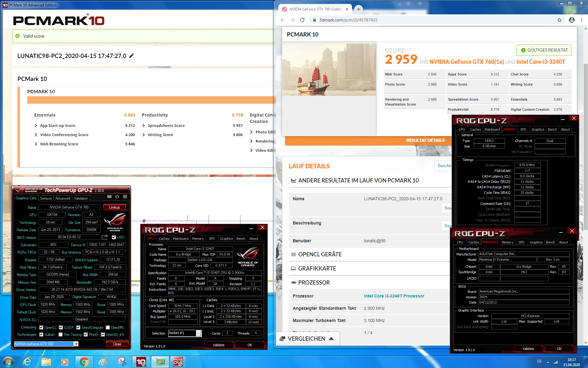Toggle DirectML checkbox
This screenshot has width=588, height=368.
point(108,328)
